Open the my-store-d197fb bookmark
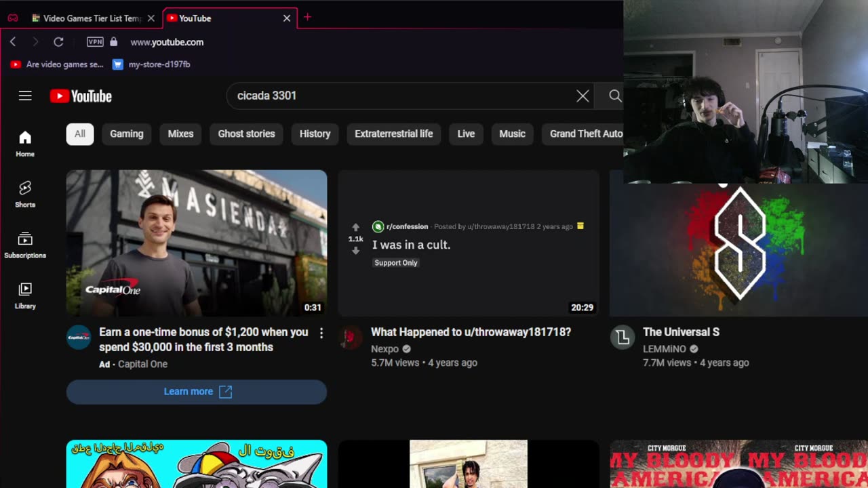 [x=151, y=64]
